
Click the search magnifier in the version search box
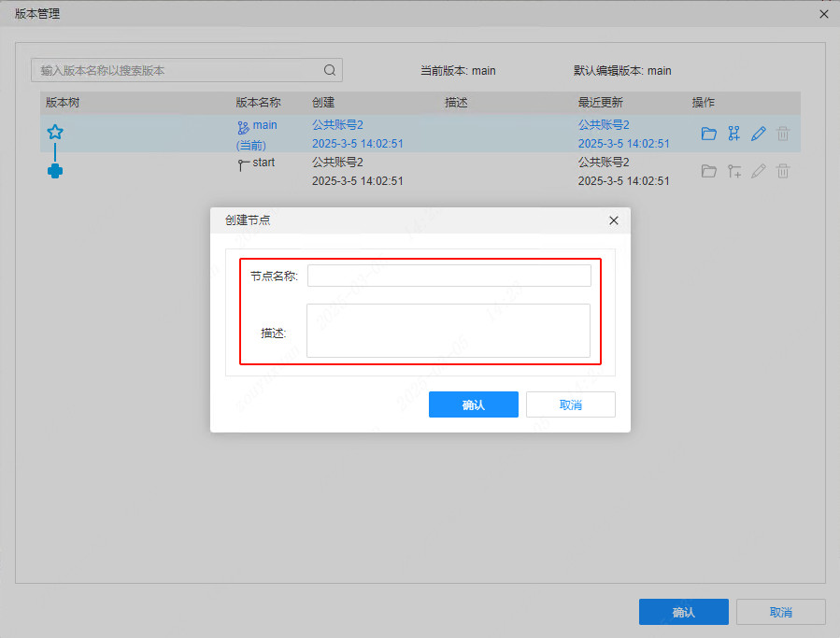(329, 70)
